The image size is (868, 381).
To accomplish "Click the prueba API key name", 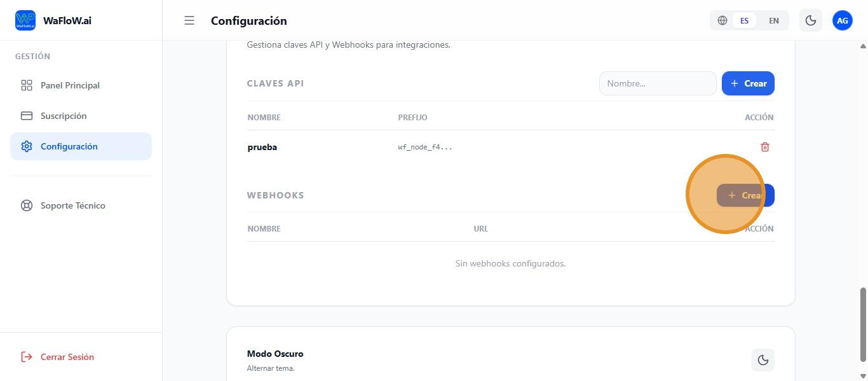I will (262, 147).
